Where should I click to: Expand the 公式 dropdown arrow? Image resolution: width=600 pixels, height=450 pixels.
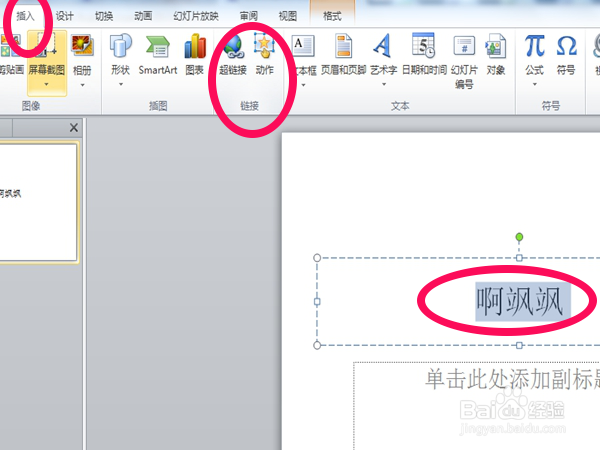point(535,84)
